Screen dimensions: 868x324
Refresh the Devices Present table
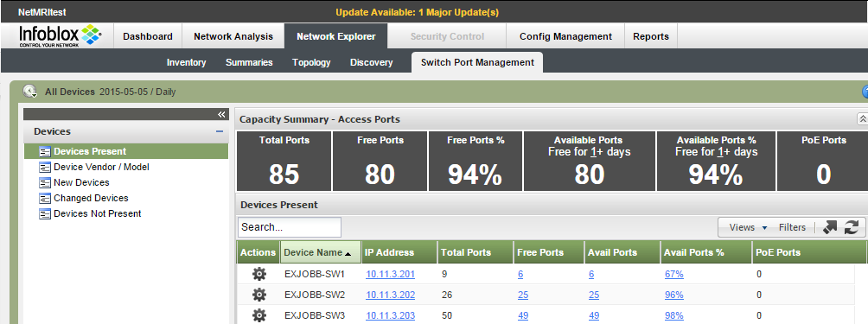tap(852, 227)
